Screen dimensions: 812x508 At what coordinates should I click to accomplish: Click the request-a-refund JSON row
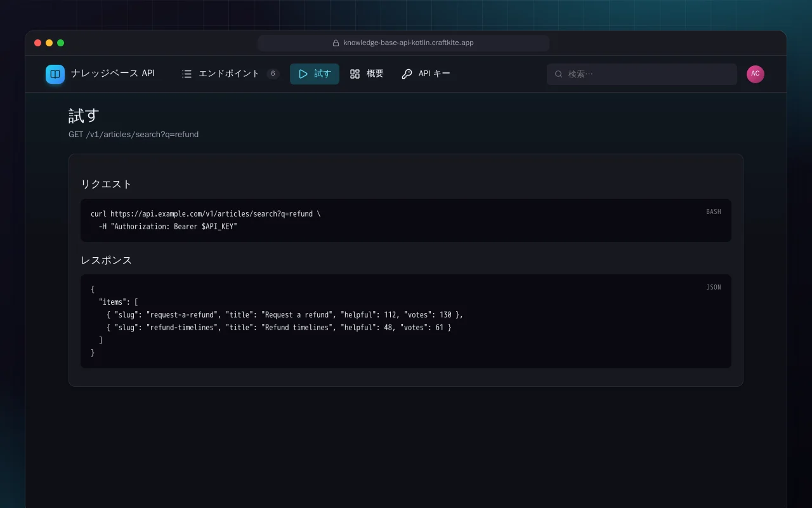(x=285, y=315)
